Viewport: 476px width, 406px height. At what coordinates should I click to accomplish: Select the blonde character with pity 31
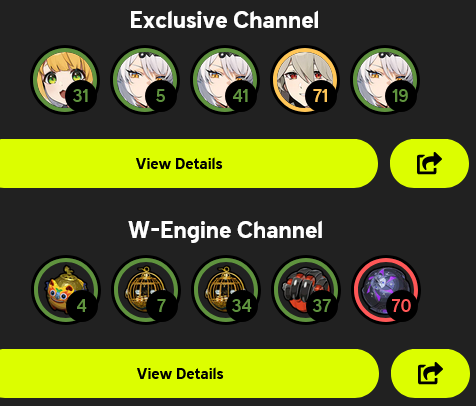click(x=65, y=79)
